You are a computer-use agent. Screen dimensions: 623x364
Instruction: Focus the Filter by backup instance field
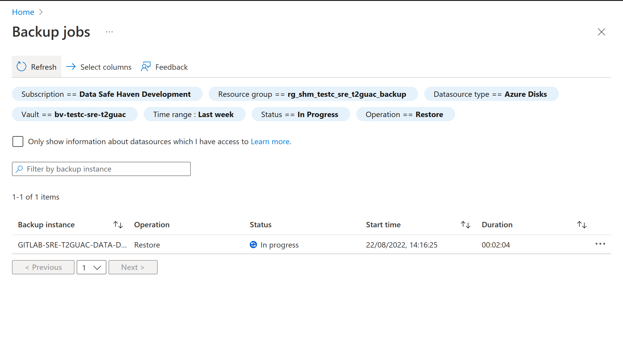point(101,169)
